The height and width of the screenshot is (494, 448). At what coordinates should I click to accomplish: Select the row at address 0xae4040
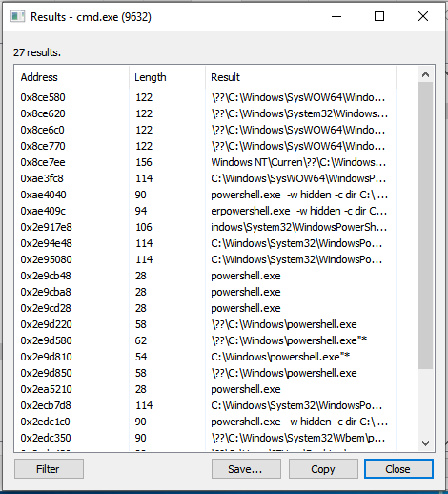point(205,195)
